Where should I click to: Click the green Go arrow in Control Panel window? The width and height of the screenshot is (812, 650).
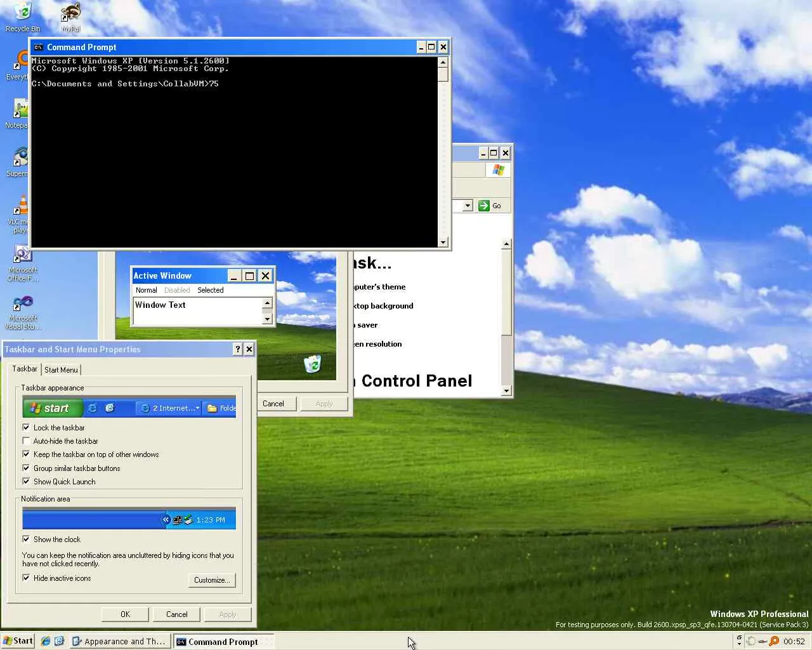[x=484, y=206]
